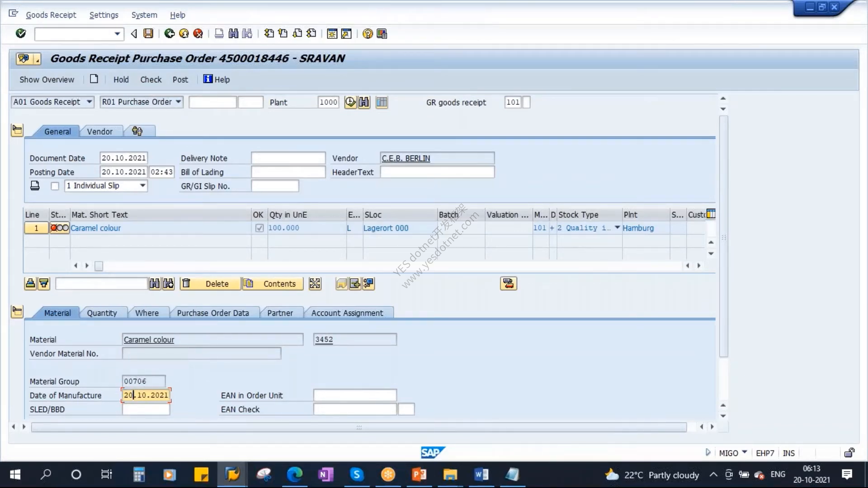Collapse the item detail section icon
The width and height of the screenshot is (868, 488).
pos(17,312)
